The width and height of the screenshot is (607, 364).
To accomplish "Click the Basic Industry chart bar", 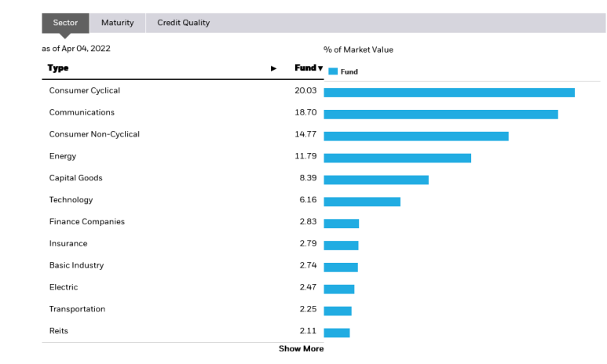I will click(x=341, y=268).
